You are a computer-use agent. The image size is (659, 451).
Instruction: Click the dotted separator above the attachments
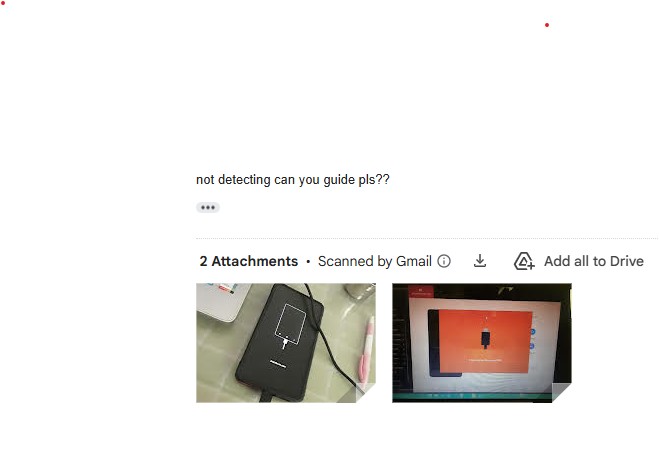[x=427, y=238]
